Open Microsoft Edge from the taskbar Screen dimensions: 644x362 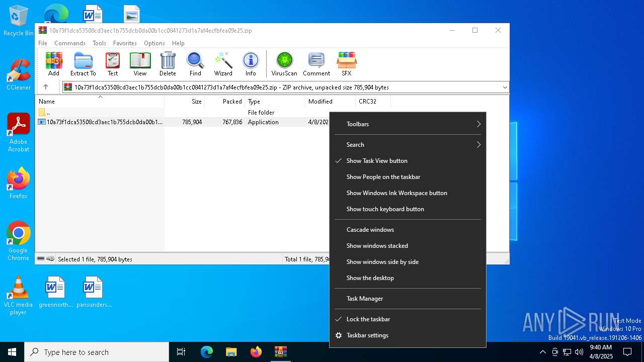tap(207, 352)
